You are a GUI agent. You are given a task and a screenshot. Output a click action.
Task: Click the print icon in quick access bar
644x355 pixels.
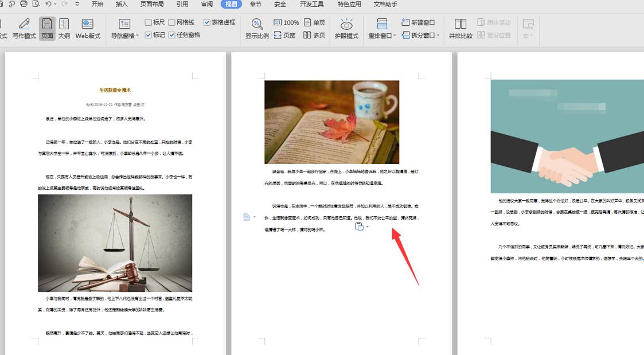pos(24,4)
